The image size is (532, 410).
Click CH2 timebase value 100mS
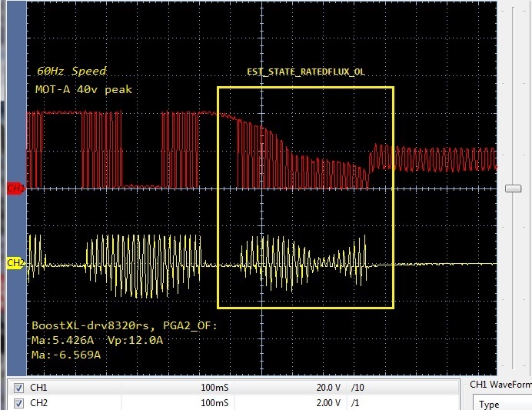[x=214, y=403]
